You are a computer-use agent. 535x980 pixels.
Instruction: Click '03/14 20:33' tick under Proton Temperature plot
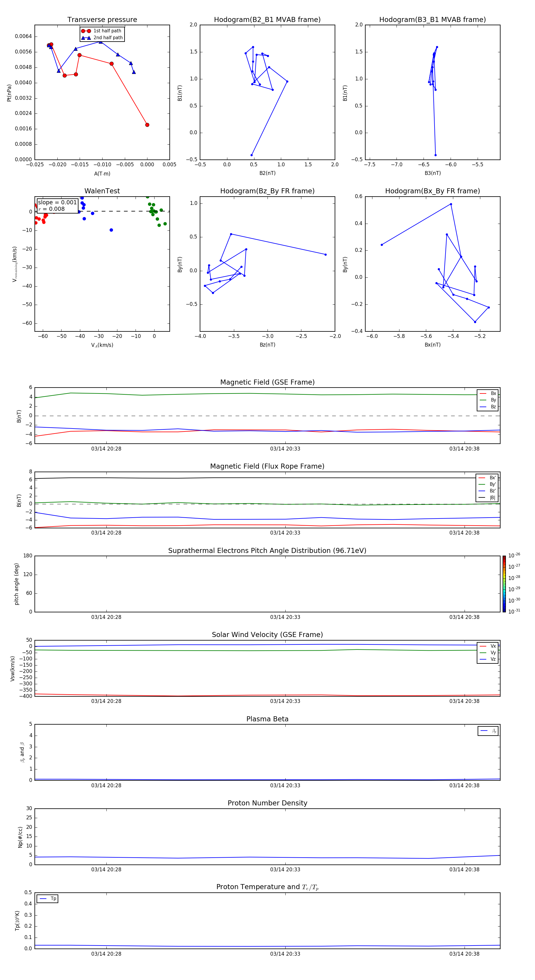pyautogui.click(x=285, y=954)
